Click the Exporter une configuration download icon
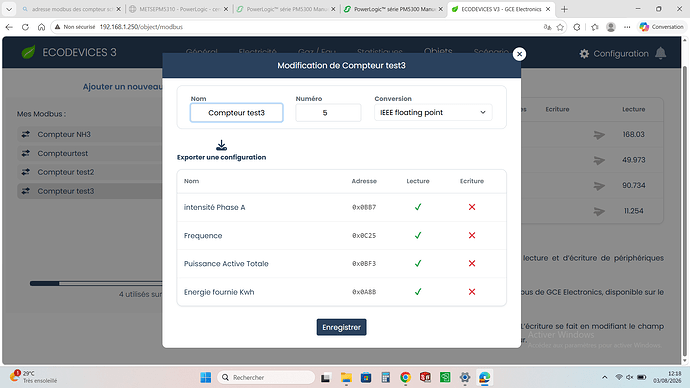The width and height of the screenshot is (690, 388). pos(221,145)
